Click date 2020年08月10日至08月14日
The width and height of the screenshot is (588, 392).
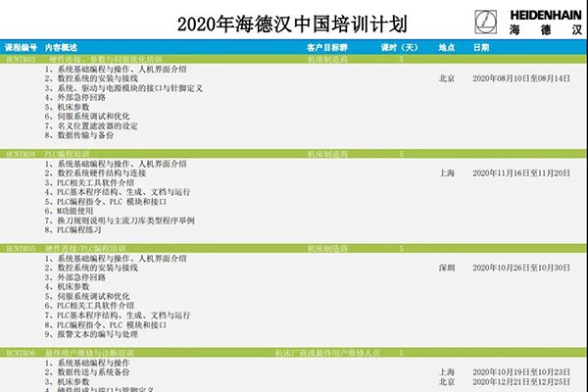[521, 78]
